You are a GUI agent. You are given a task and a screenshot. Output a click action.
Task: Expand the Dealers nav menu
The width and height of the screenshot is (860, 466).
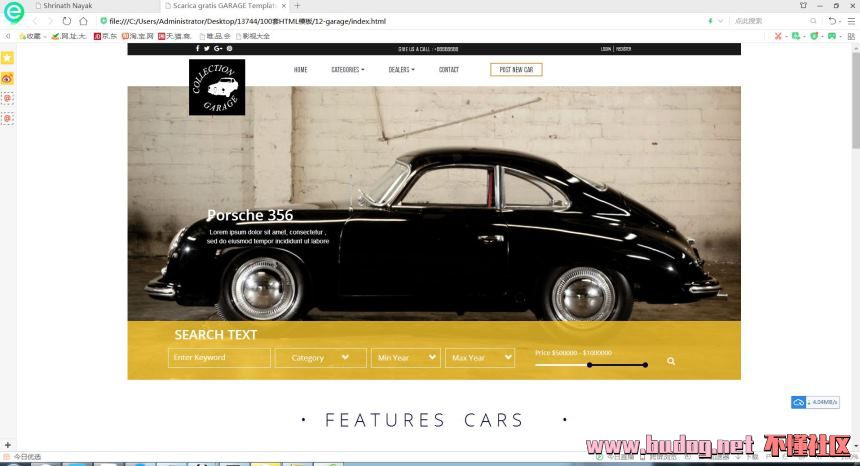[x=401, y=70]
